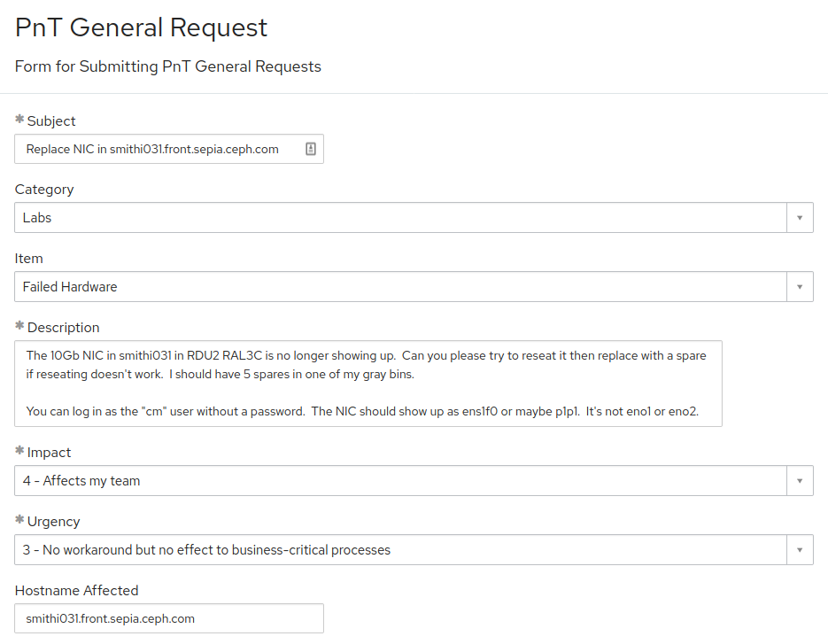Image resolution: width=828 pixels, height=644 pixels.
Task: Click the Item box showing Failed Hardware
Action: pos(399,287)
